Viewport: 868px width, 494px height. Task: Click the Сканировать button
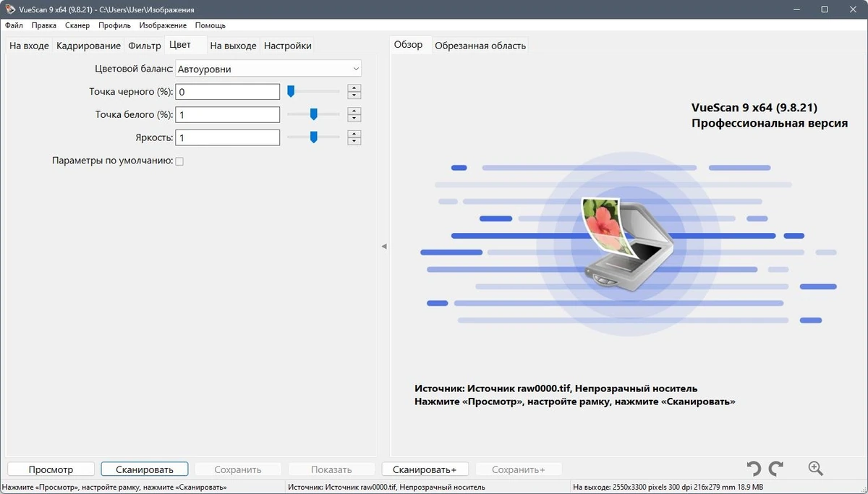pyautogui.click(x=145, y=469)
